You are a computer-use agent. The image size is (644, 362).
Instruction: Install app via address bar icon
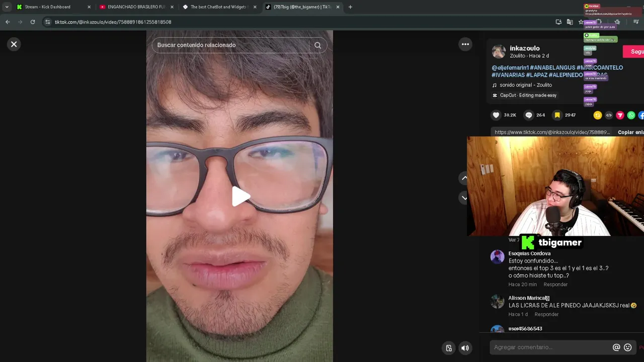558,22
